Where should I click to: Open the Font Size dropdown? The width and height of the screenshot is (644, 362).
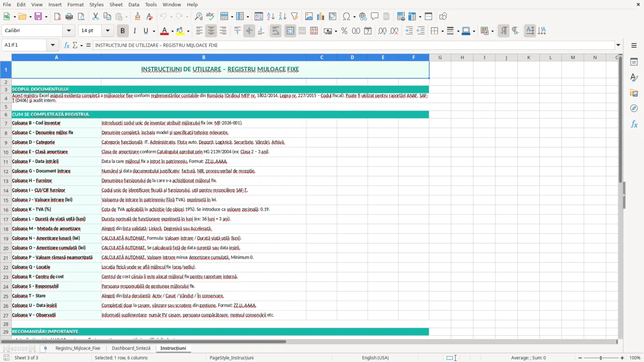click(x=108, y=31)
